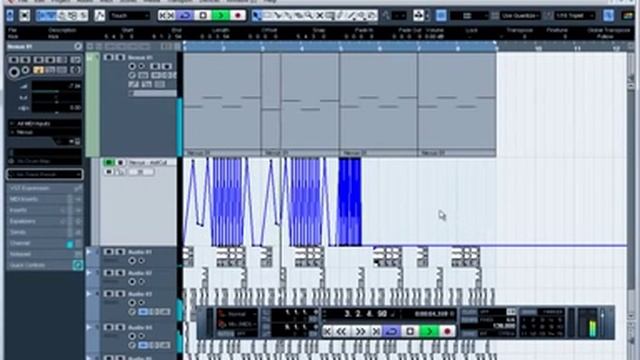
Task: Select the Color tool in toolbar
Action: click(373, 16)
